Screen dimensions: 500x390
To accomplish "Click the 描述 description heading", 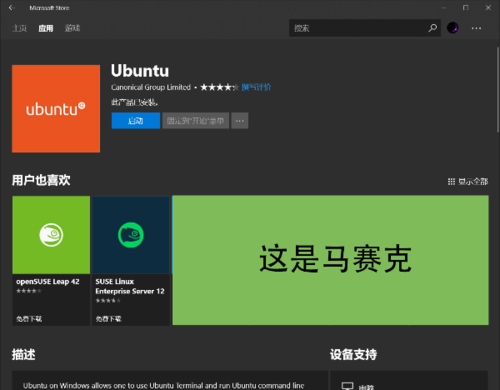I will click(23, 354).
